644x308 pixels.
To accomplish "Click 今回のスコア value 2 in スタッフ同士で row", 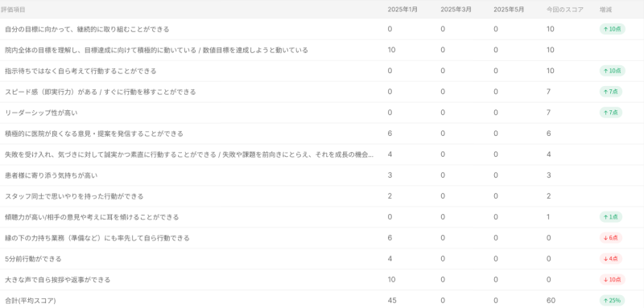I will [549, 196].
